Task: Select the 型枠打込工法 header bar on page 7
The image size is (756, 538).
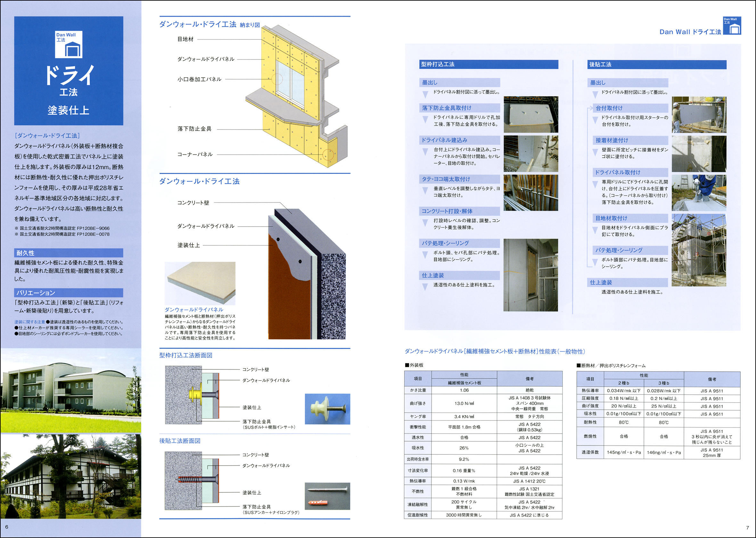Action: pyautogui.click(x=489, y=64)
